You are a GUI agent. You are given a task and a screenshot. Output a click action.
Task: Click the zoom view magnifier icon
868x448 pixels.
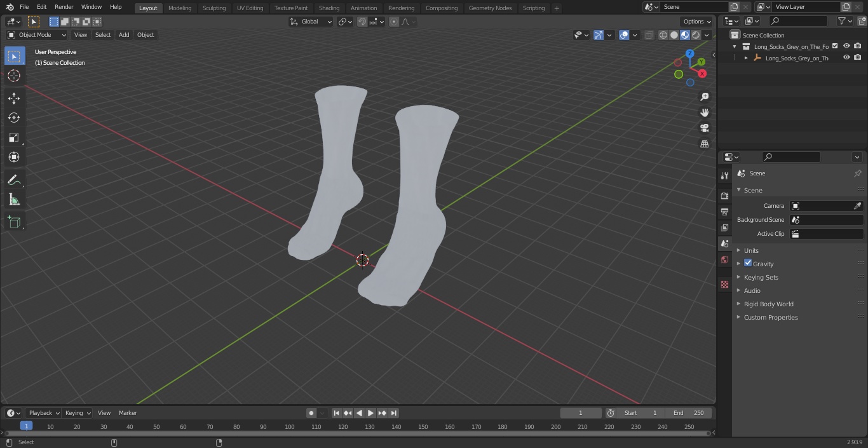pos(704,97)
